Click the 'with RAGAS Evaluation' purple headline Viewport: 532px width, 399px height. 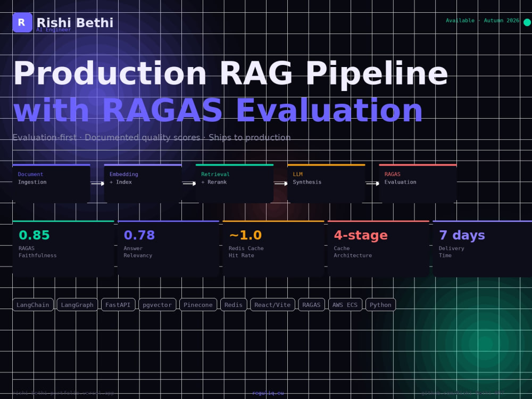tap(218, 110)
